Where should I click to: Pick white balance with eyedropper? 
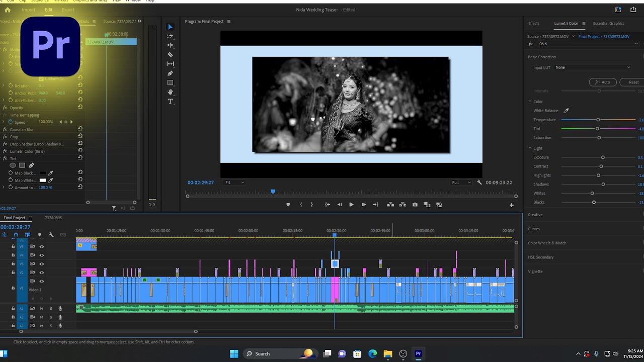click(x=566, y=111)
